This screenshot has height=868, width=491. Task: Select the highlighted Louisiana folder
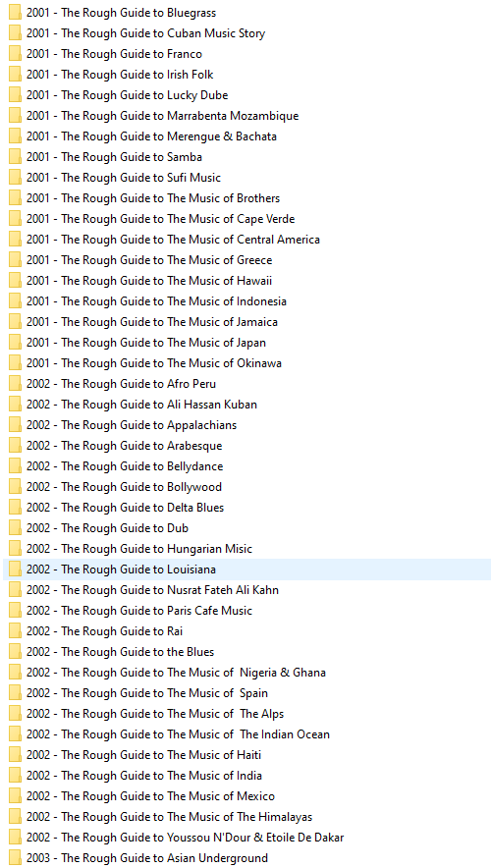tap(246, 570)
